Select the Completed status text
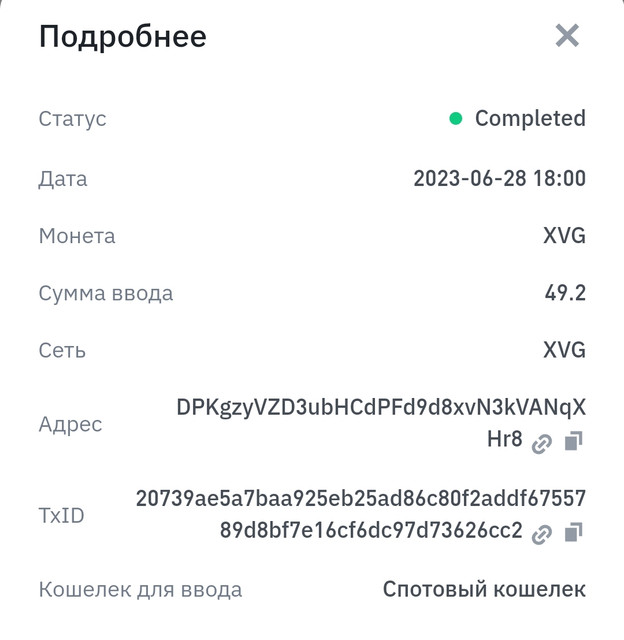 point(530,119)
